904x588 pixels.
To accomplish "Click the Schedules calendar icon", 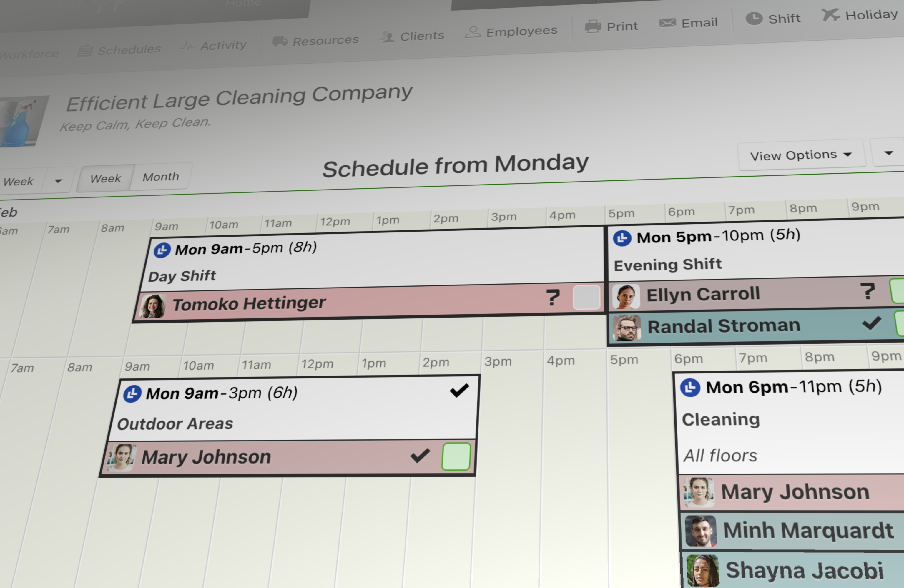I will pyautogui.click(x=85, y=51).
